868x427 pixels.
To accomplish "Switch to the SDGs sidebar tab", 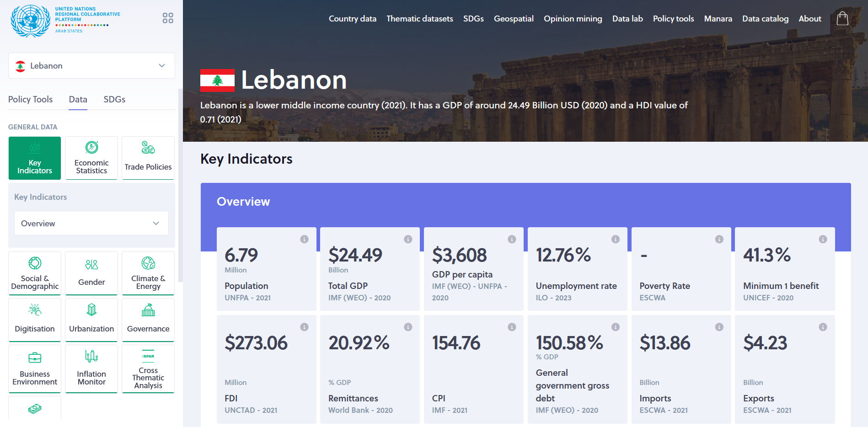I will tap(114, 99).
